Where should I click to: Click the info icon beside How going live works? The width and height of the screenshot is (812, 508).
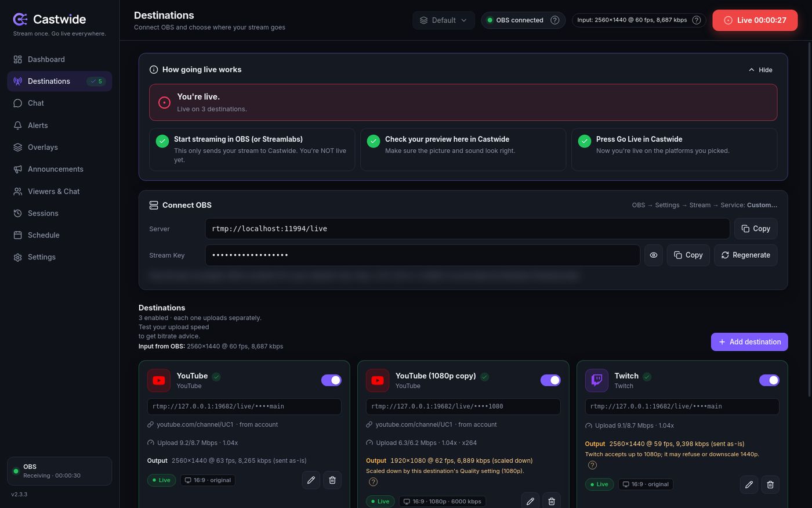click(x=154, y=70)
